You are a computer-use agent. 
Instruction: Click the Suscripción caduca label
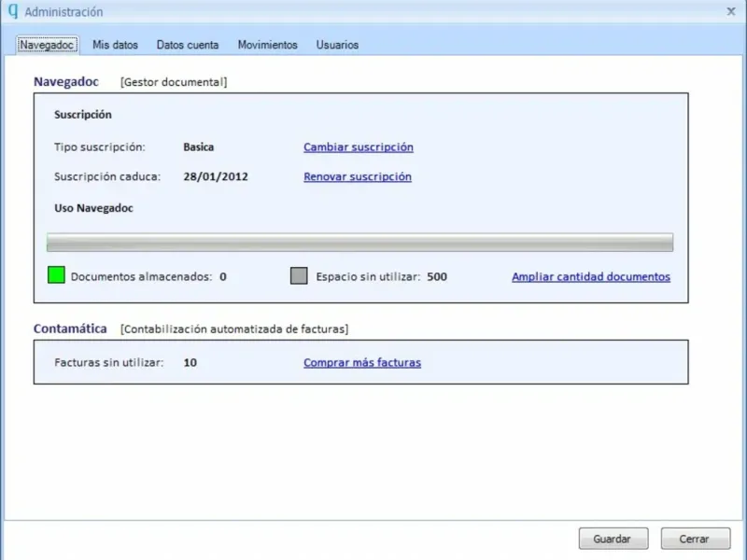(107, 176)
